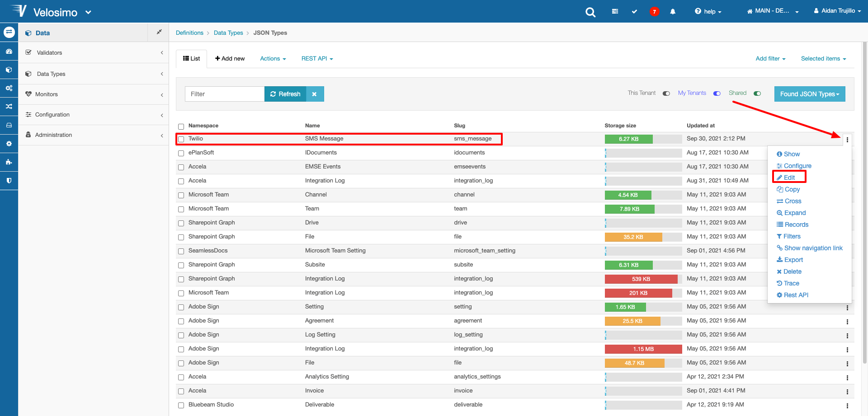The image size is (868, 416).
Task: Open the shield icon in left sidebar
Action: [9, 181]
